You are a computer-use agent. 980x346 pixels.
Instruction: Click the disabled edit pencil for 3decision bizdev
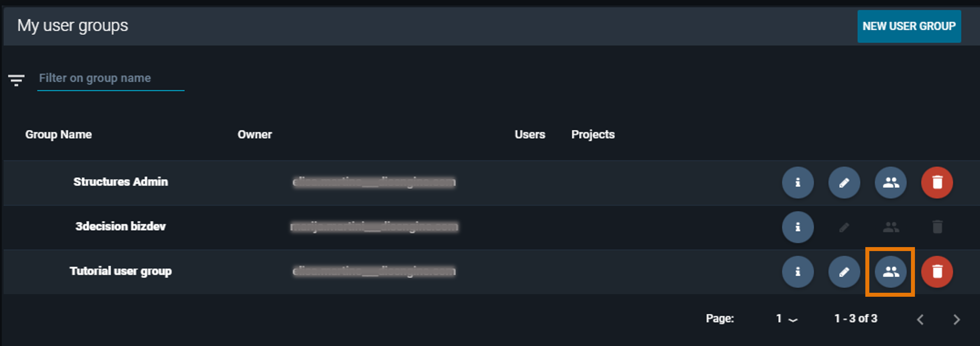click(x=844, y=227)
